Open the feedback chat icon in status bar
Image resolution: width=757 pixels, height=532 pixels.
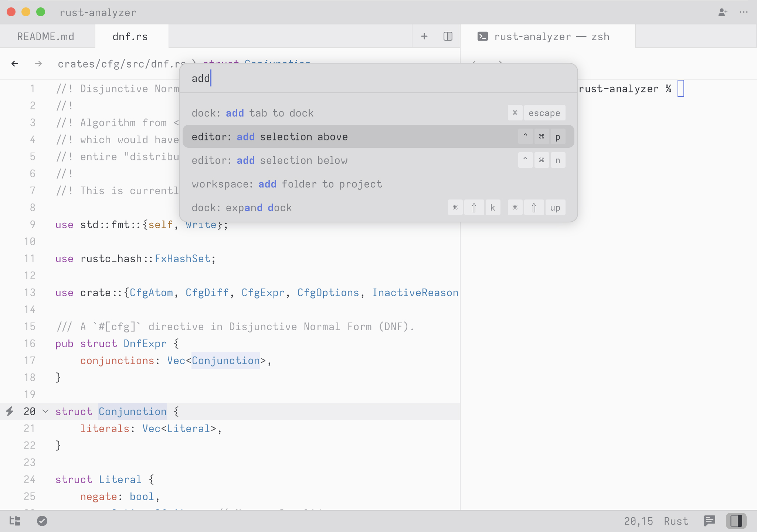(x=709, y=521)
